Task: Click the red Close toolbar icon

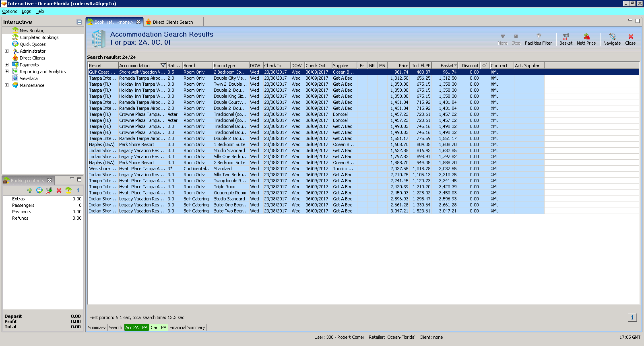Action: [630, 39]
